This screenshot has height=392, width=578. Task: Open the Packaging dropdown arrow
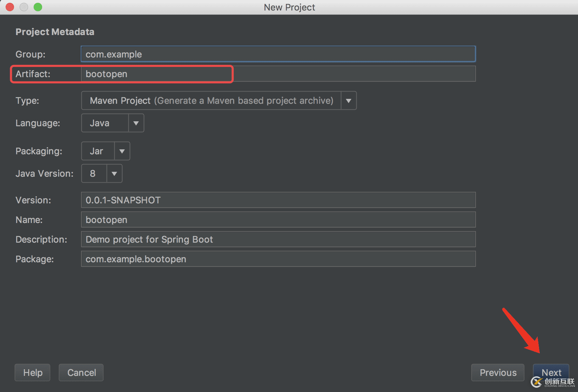pos(122,151)
